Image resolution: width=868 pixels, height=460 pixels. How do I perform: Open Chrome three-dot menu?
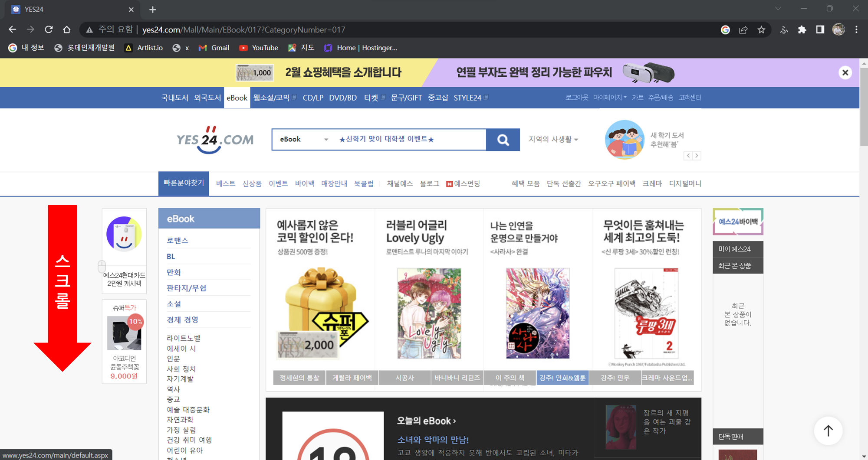[856, 29]
